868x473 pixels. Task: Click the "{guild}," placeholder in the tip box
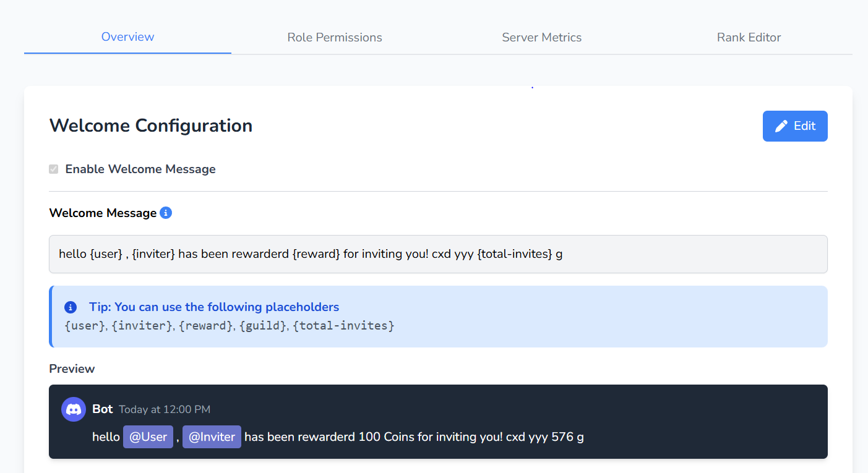tap(264, 325)
